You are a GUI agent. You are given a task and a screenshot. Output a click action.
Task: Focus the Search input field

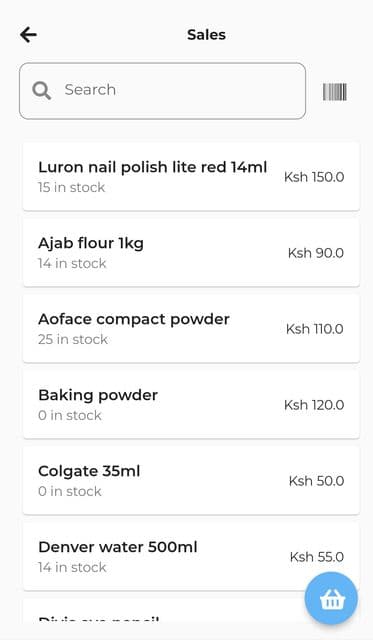coord(162,91)
